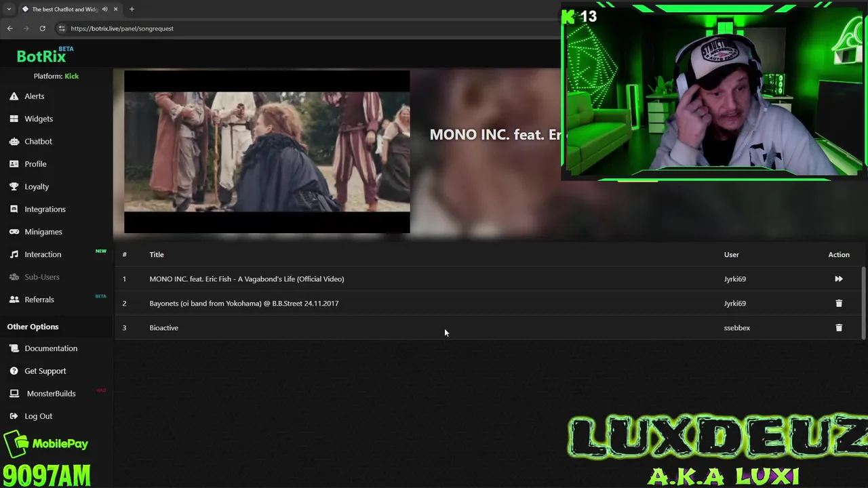Click Jyrki69 in the Bayonets row
The height and width of the screenshot is (488, 868).
(735, 303)
